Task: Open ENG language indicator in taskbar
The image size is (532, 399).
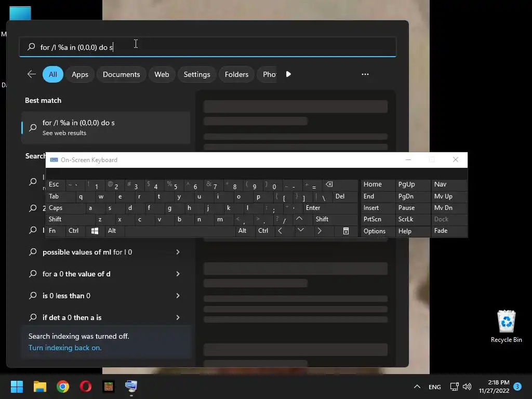Action: (435, 387)
